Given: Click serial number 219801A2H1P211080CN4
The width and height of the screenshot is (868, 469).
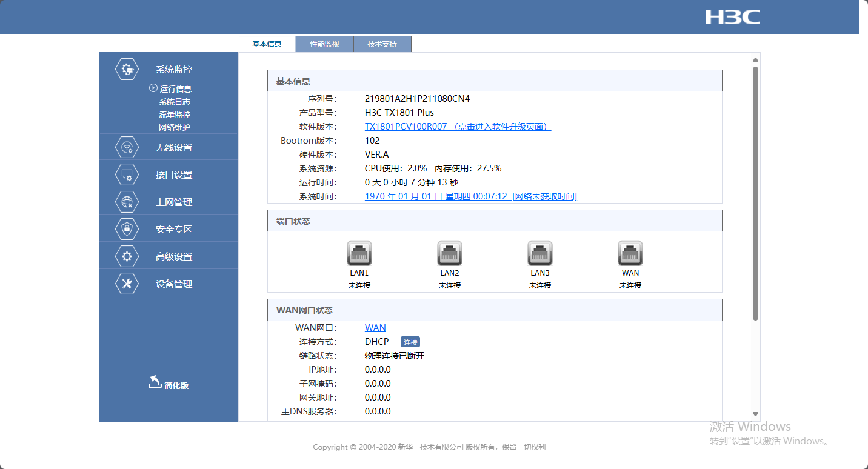Looking at the screenshot, I should click(417, 99).
